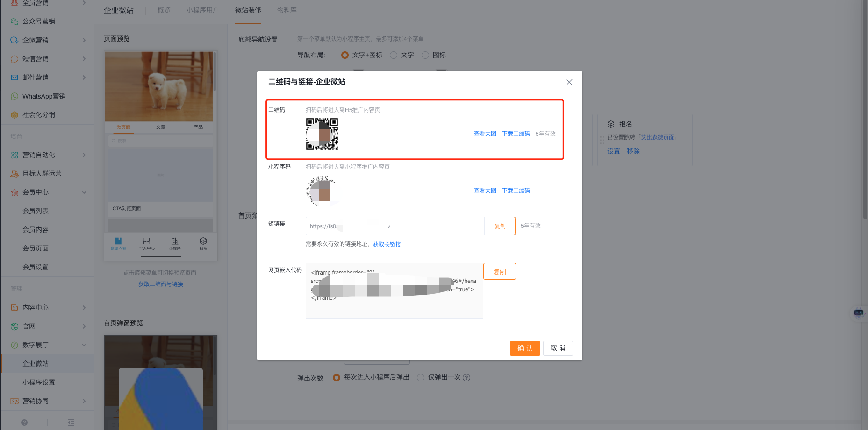This screenshot has width=868, height=430.
Task: Click the 营销自动化 icon
Action: tap(14, 155)
